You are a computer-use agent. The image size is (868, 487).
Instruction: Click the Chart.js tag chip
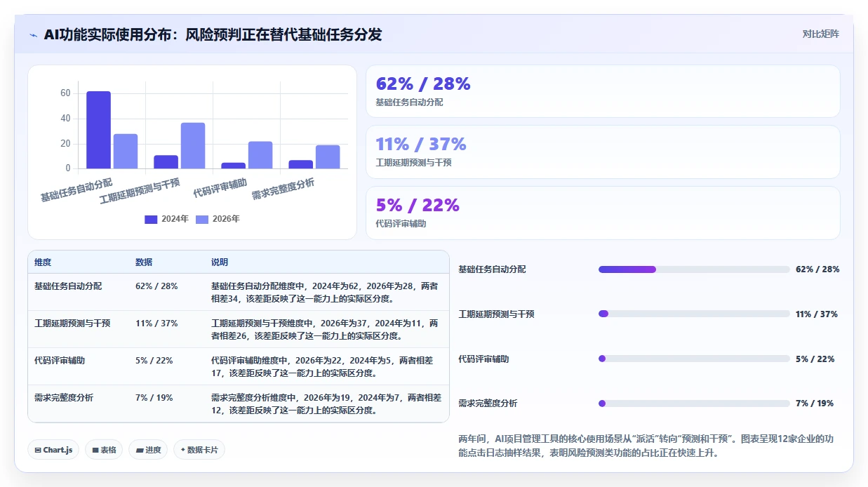point(53,450)
